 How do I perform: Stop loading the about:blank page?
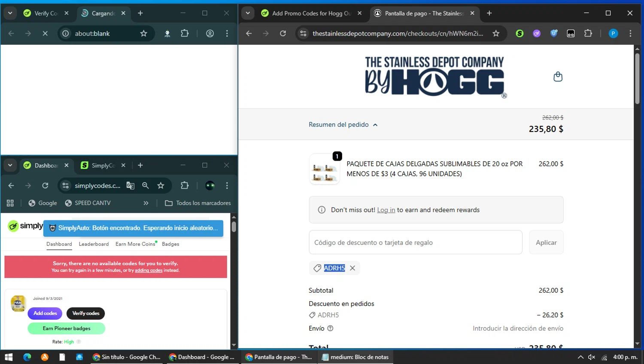[45, 34]
